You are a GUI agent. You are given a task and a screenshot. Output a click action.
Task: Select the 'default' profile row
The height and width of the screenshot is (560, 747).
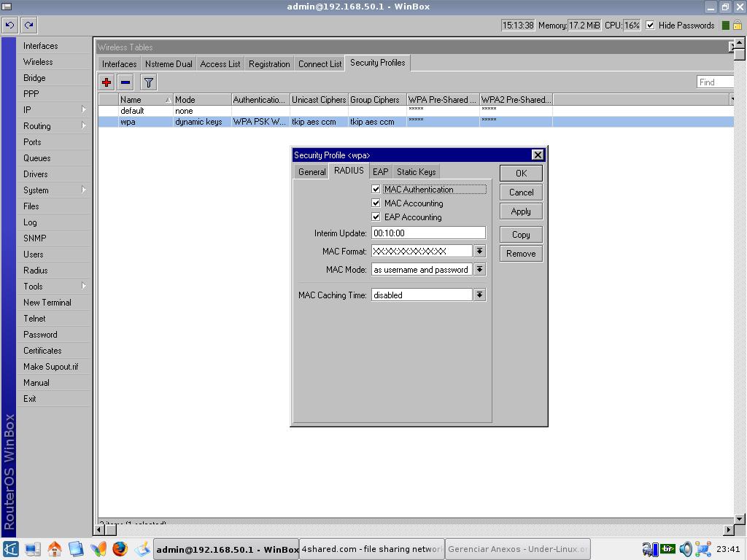(415, 111)
